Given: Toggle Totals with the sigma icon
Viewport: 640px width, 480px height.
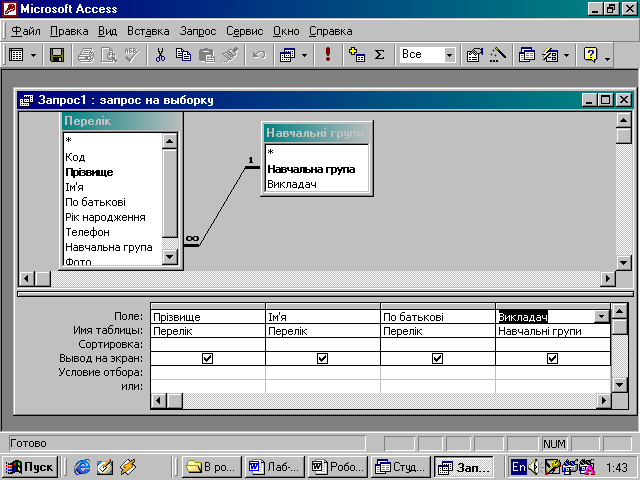Looking at the screenshot, I should tap(380, 55).
